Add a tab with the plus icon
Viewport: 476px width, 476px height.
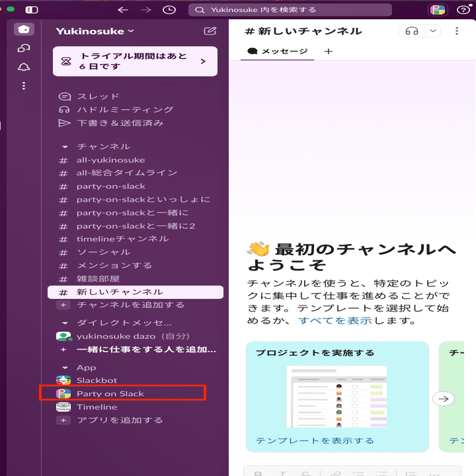[328, 52]
